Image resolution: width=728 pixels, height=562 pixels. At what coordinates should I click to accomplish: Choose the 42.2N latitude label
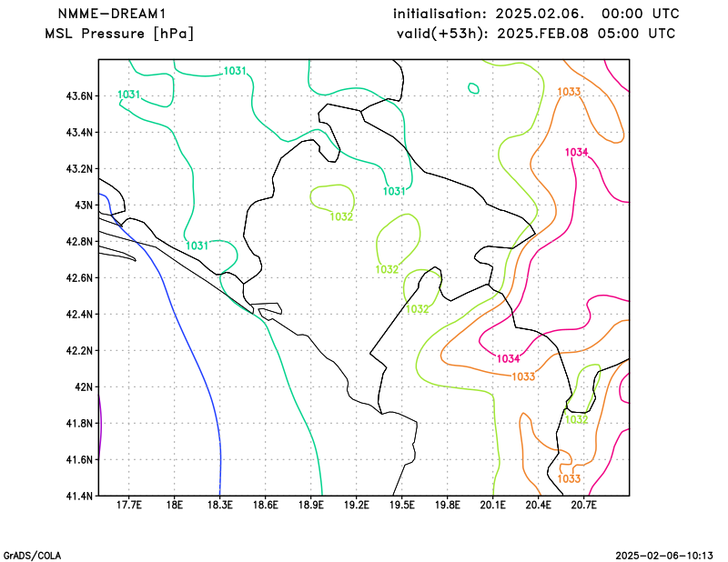[79, 350]
